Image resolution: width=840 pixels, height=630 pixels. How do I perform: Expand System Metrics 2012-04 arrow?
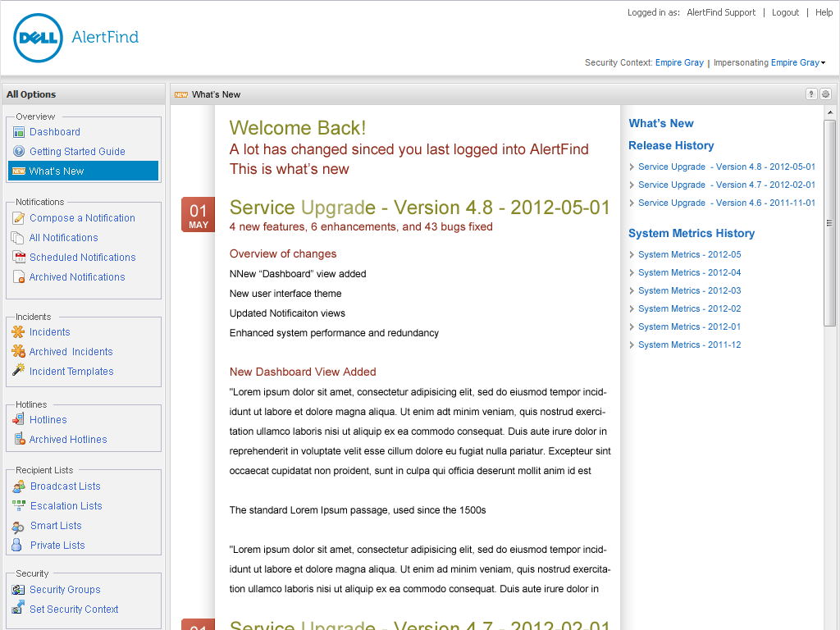[632, 273]
